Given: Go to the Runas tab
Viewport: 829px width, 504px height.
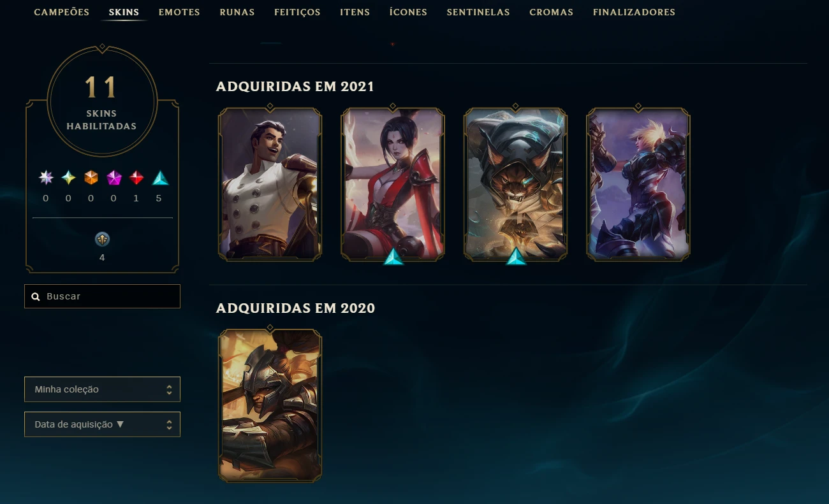Looking at the screenshot, I should tap(237, 12).
